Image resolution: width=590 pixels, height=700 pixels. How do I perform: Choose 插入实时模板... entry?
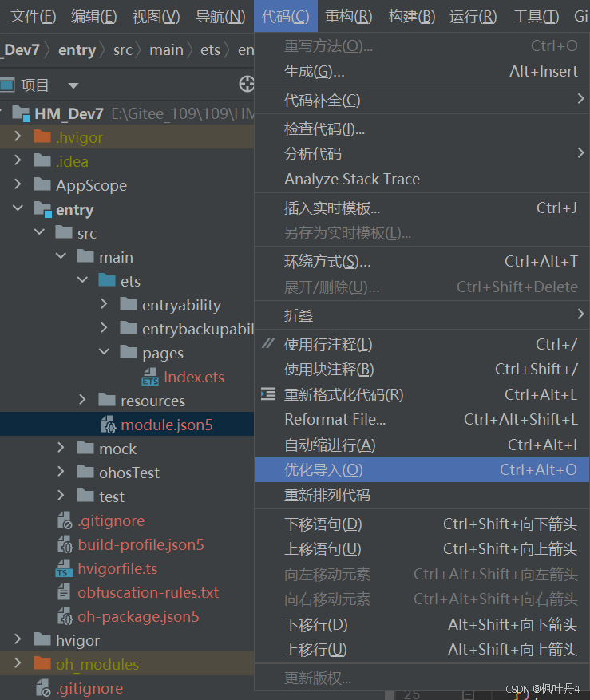tap(422, 208)
